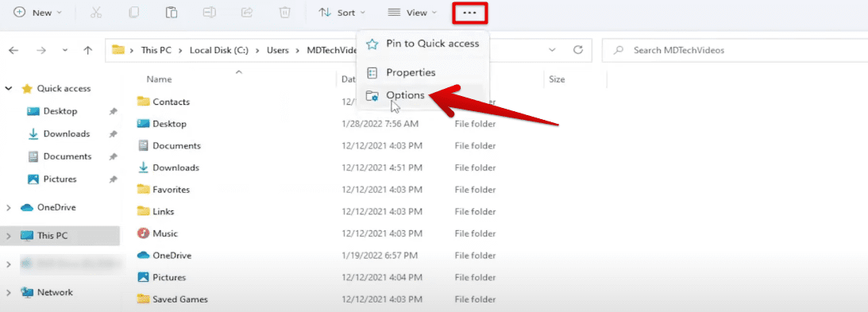The image size is (868, 312).
Task: Go back with the left arrow
Action: [x=14, y=50]
